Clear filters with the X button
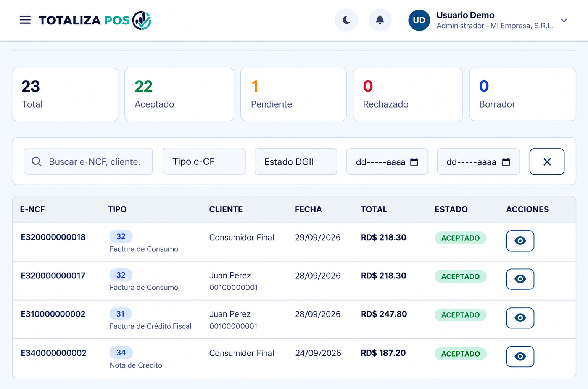The width and height of the screenshot is (588, 389). 547,162
